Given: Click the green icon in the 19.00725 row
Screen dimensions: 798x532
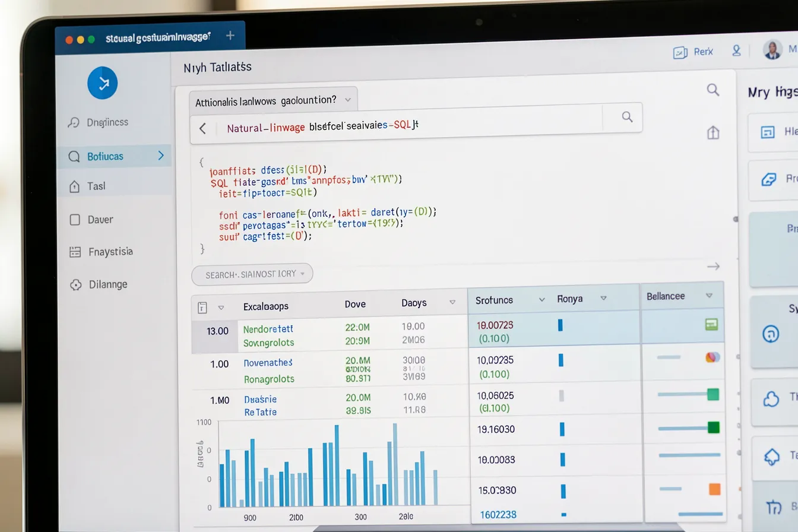Looking at the screenshot, I should [x=711, y=324].
